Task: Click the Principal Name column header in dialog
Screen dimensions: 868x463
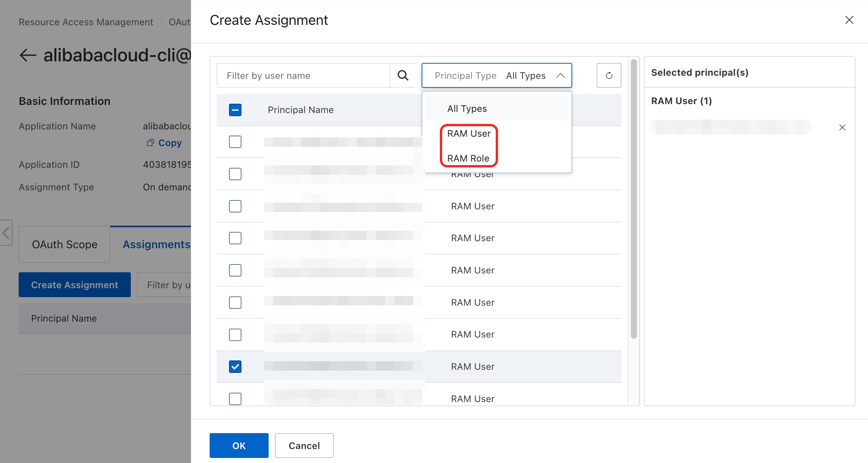Action: pos(300,110)
